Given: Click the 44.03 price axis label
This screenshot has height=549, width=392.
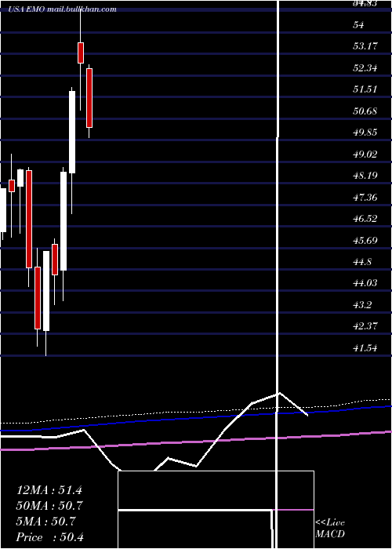Looking at the screenshot, I should click(365, 283).
